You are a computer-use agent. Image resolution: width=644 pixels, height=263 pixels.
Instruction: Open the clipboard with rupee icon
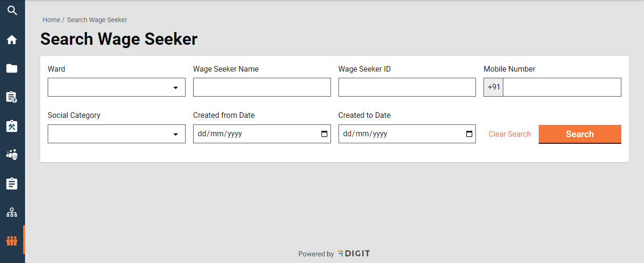[x=12, y=97]
